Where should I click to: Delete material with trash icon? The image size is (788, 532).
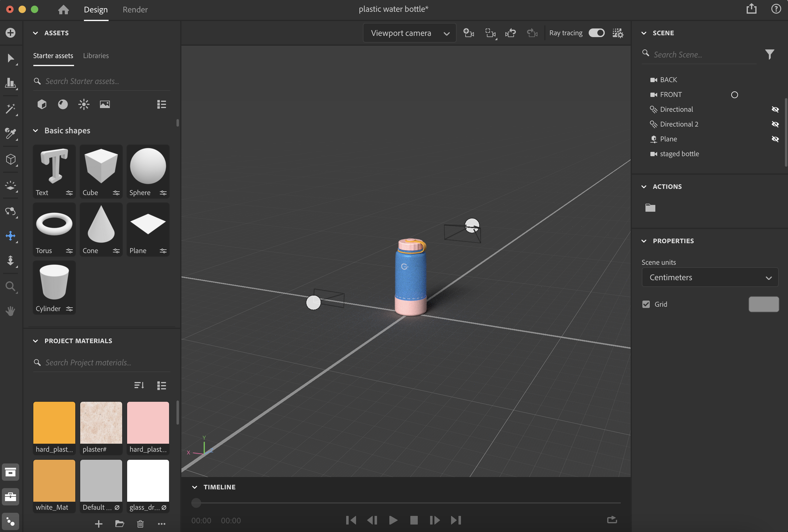(140, 524)
